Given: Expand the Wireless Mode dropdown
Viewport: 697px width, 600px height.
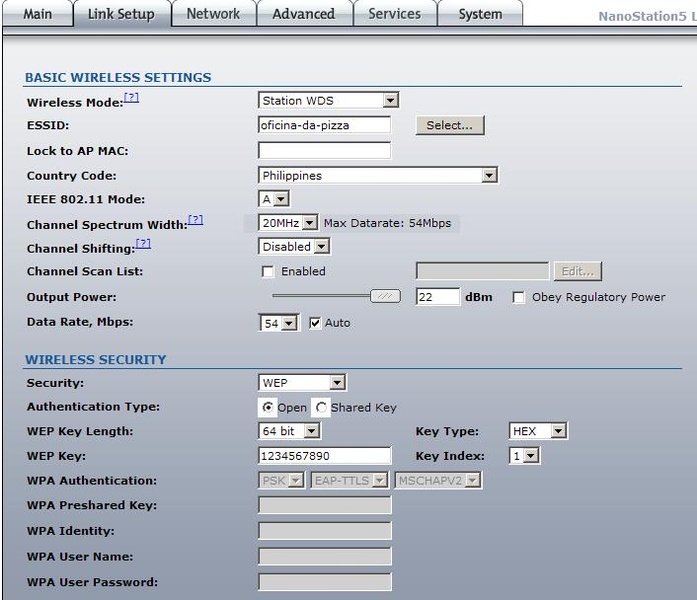Looking at the screenshot, I should [x=328, y=100].
